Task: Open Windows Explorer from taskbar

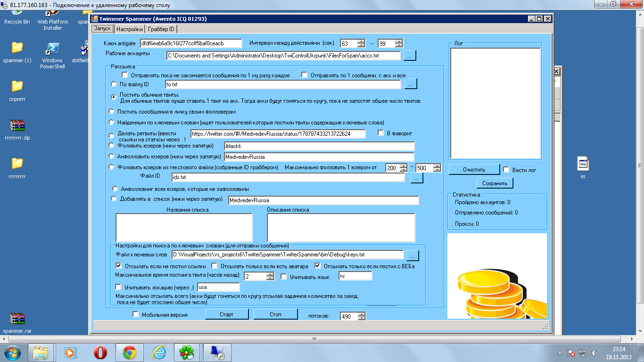Action: click(x=41, y=353)
